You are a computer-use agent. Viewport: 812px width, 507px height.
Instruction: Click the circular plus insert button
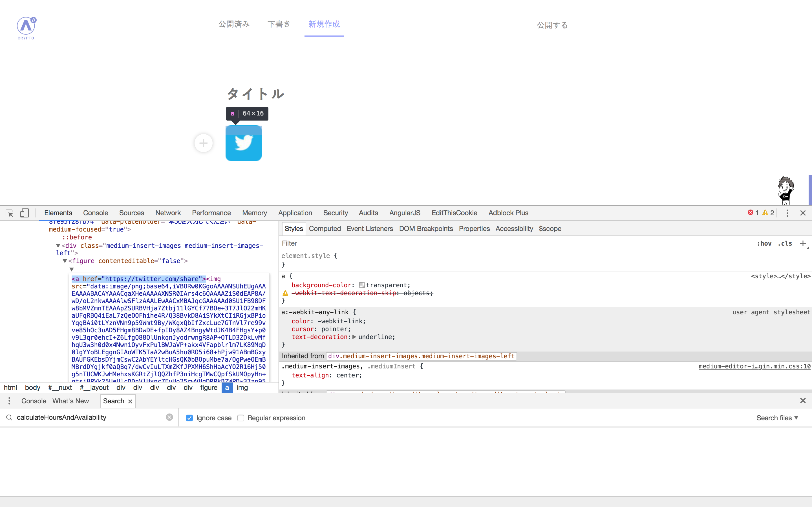click(x=203, y=143)
